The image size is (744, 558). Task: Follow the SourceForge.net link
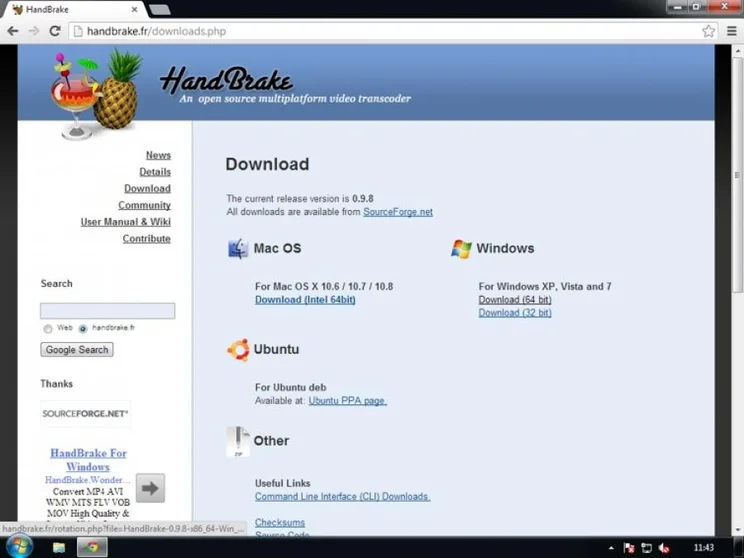398,212
